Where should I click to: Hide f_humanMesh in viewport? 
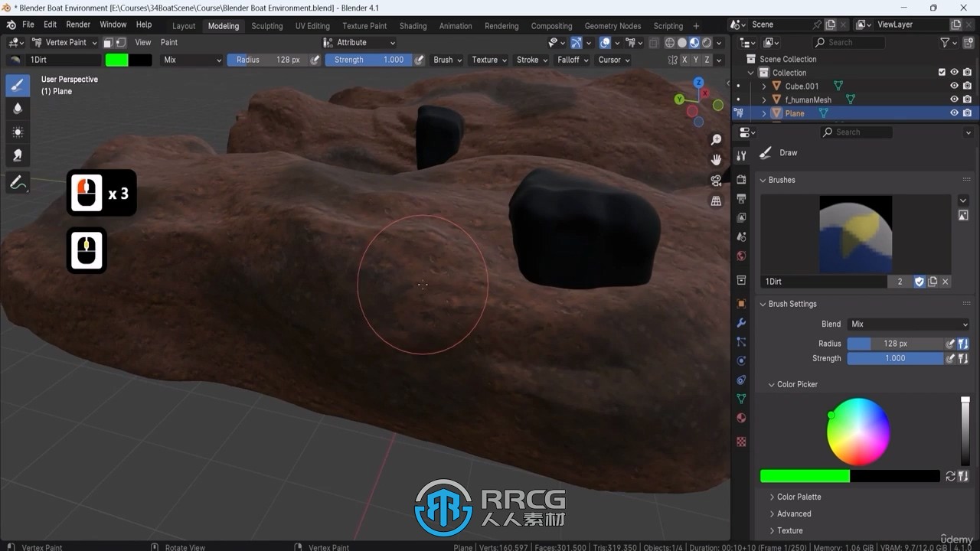click(954, 99)
